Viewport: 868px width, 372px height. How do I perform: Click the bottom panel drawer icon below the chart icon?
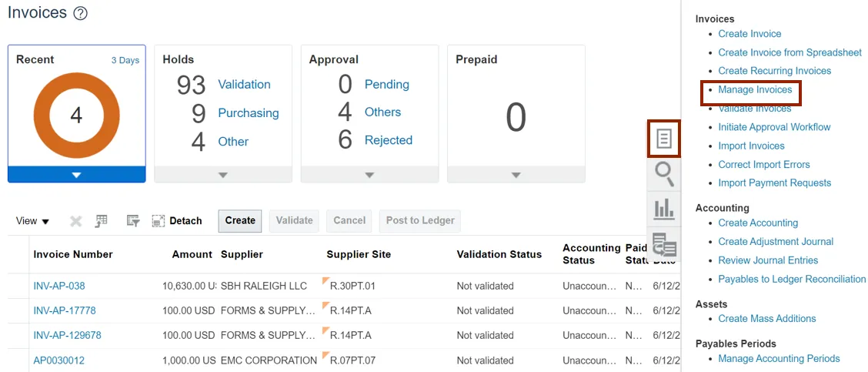tap(664, 244)
